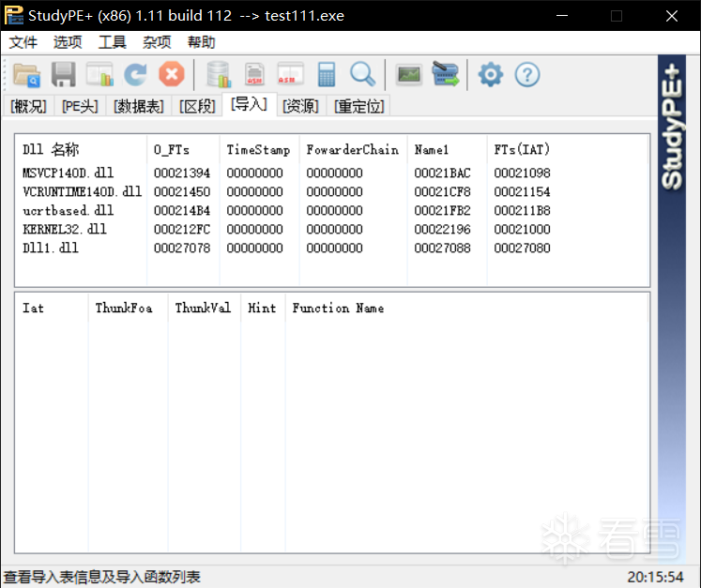Open the 帮助 menu
701x588 pixels.
202,42
